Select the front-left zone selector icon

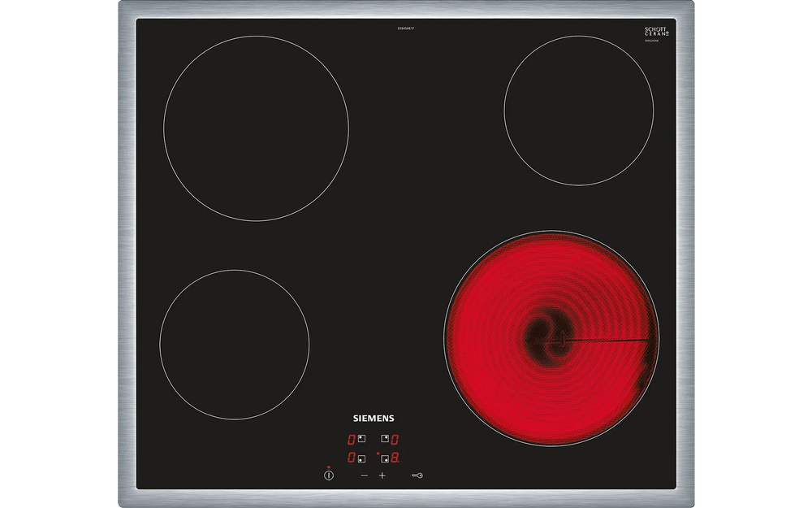click(x=361, y=459)
